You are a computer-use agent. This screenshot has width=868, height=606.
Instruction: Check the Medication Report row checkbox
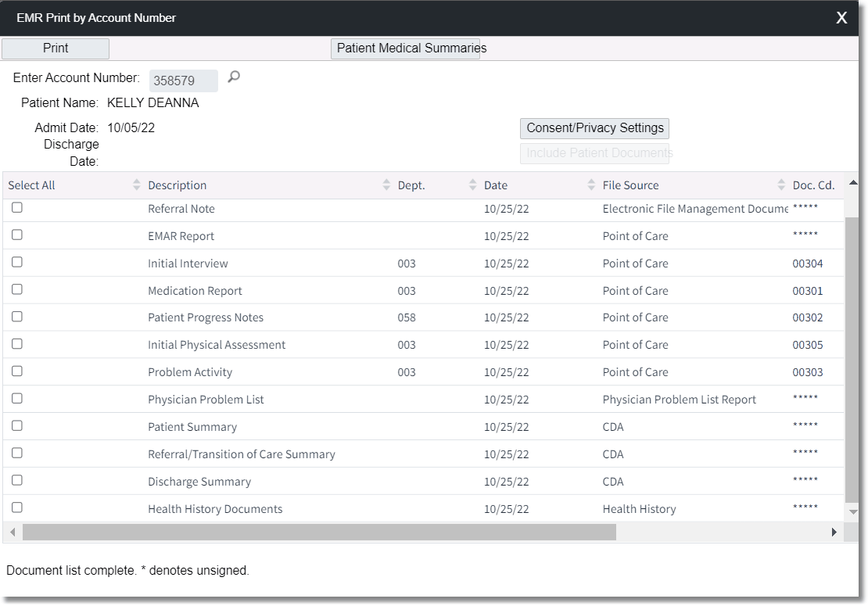click(17, 289)
